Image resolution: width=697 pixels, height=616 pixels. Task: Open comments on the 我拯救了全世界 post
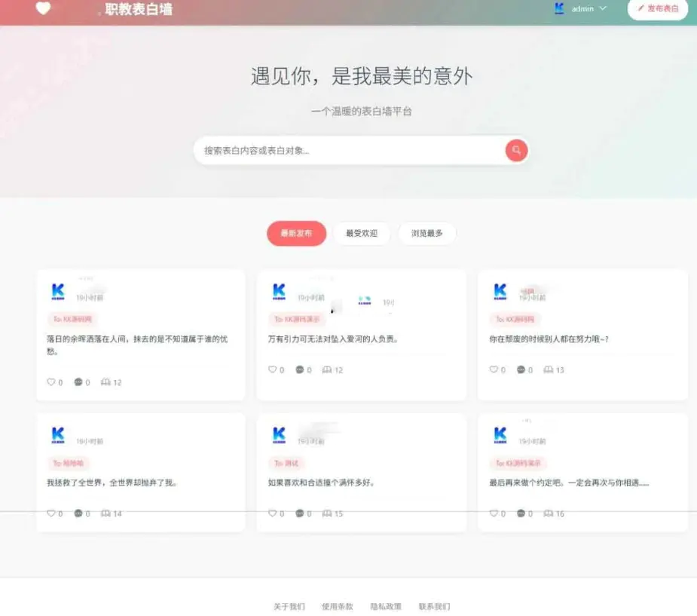pos(78,513)
